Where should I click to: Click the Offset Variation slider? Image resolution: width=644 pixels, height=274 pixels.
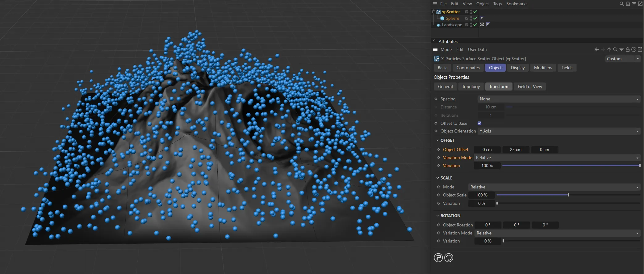(x=571, y=166)
